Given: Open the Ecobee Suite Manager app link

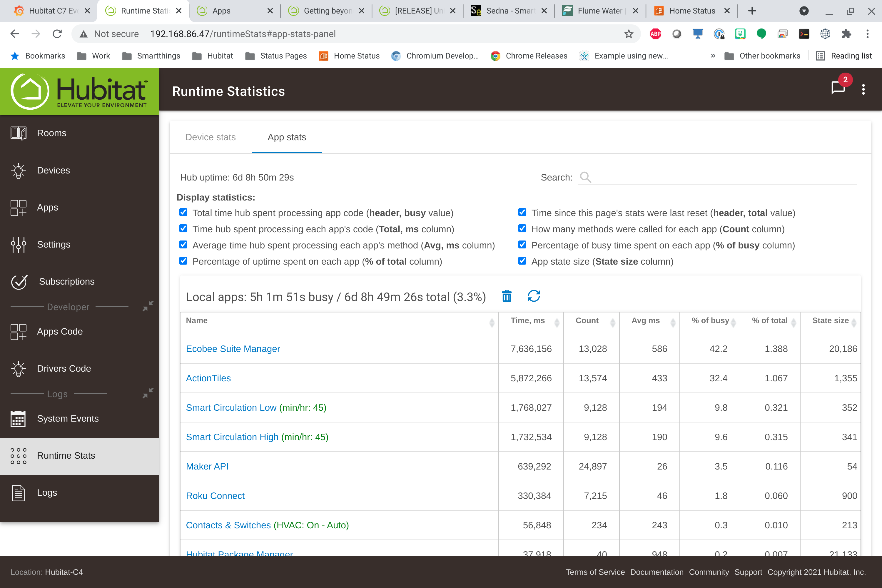Looking at the screenshot, I should [x=233, y=349].
